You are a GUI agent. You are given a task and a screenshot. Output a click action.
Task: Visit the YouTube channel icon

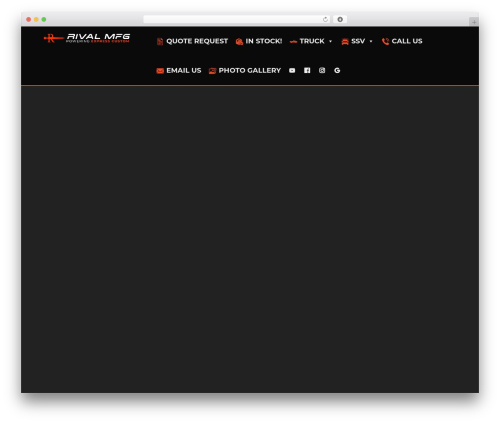[292, 70]
